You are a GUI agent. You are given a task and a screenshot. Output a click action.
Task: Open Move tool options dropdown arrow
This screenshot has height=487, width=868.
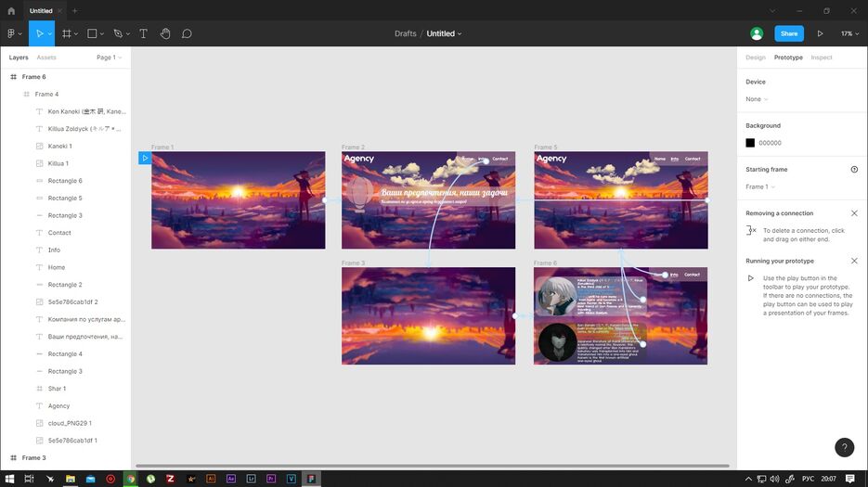[50, 33]
